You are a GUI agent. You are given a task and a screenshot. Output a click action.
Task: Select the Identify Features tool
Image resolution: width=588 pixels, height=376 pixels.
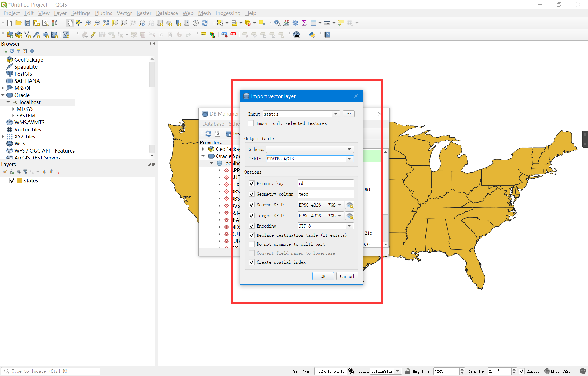click(277, 23)
